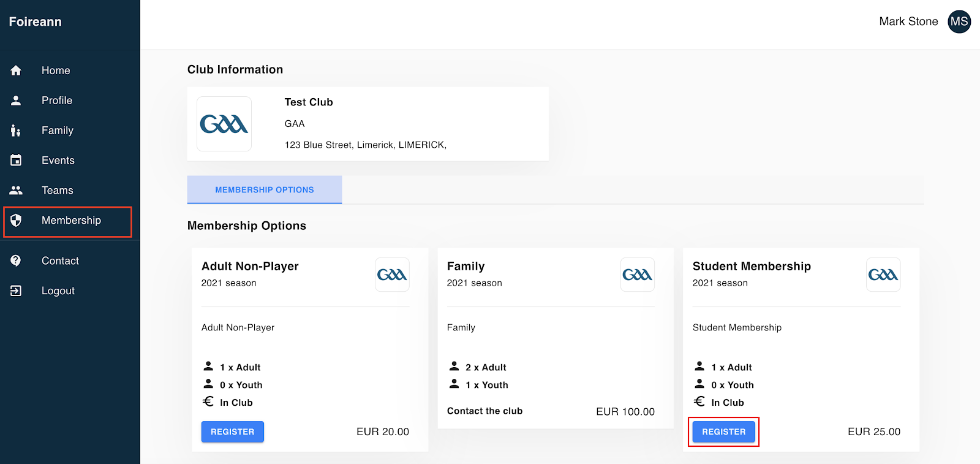Click the Home house icon in sidebar

coord(16,70)
